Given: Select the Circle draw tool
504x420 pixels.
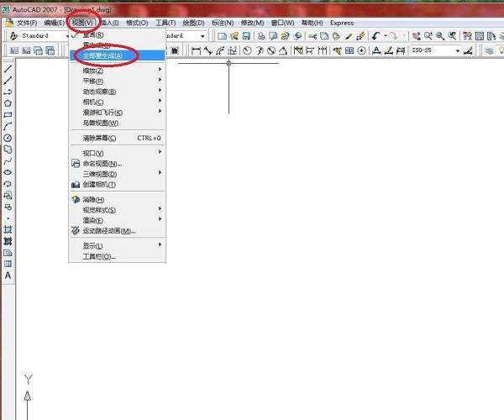Looking at the screenshot, I should [8, 138].
